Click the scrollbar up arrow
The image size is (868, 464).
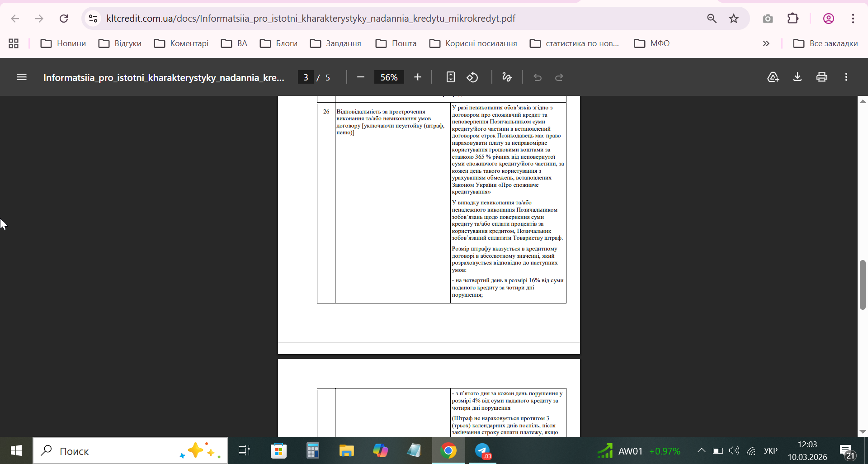pos(863,101)
